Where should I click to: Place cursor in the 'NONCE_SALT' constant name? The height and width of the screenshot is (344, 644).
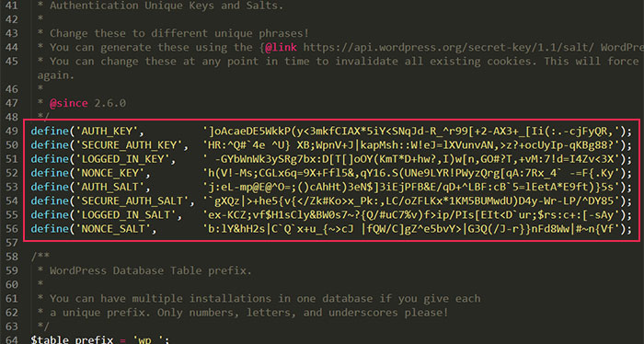click(113, 229)
